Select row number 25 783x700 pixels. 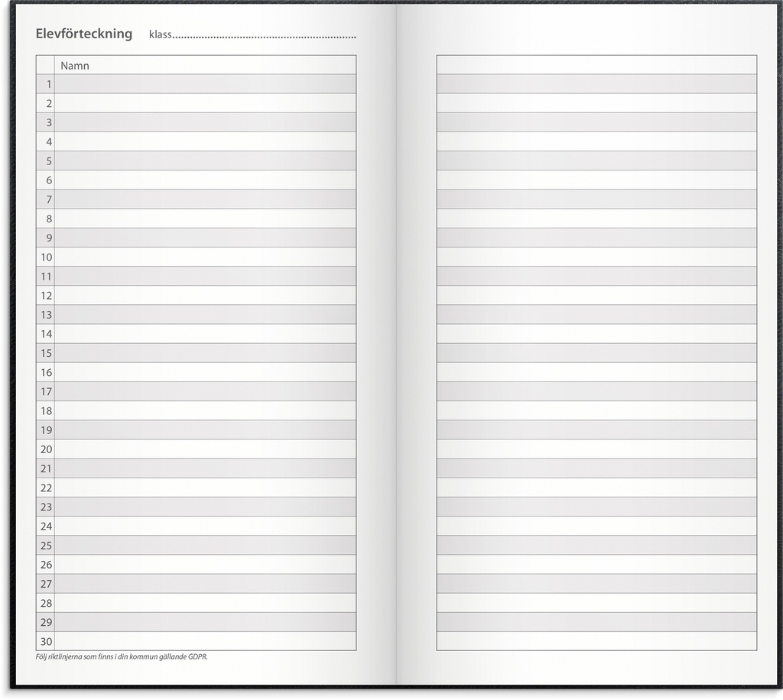click(x=196, y=545)
